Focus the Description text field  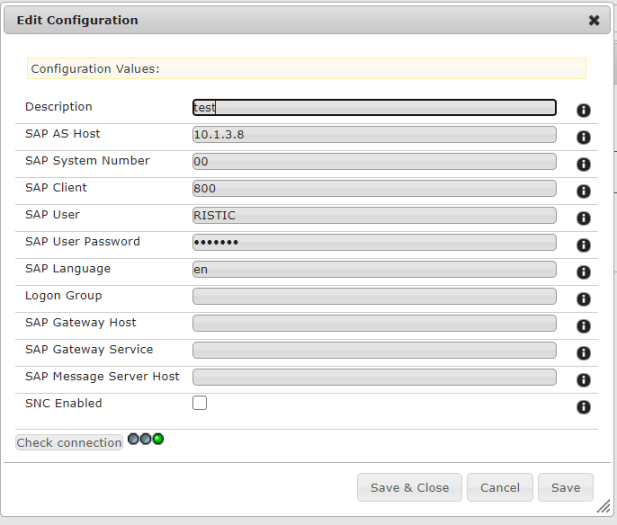pyautogui.click(x=374, y=107)
